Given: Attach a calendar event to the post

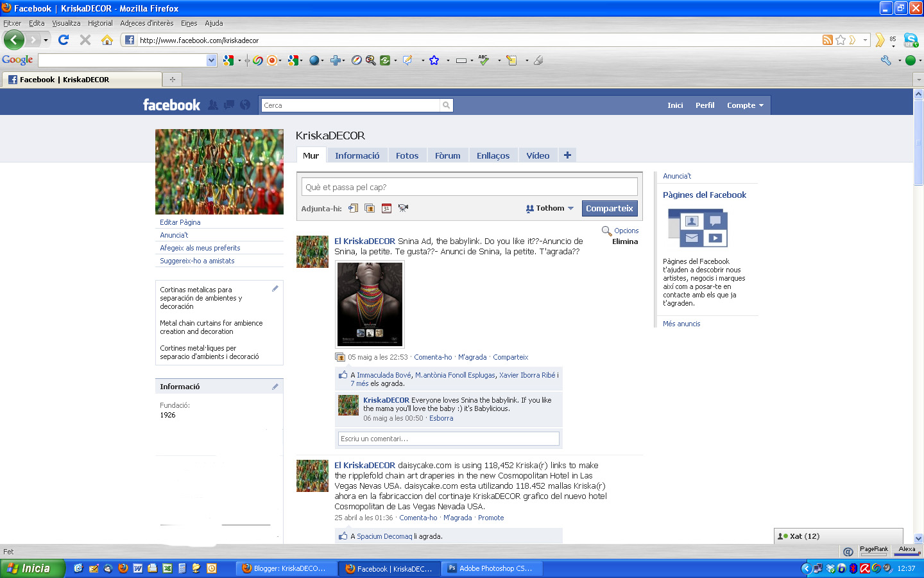Looking at the screenshot, I should (386, 208).
